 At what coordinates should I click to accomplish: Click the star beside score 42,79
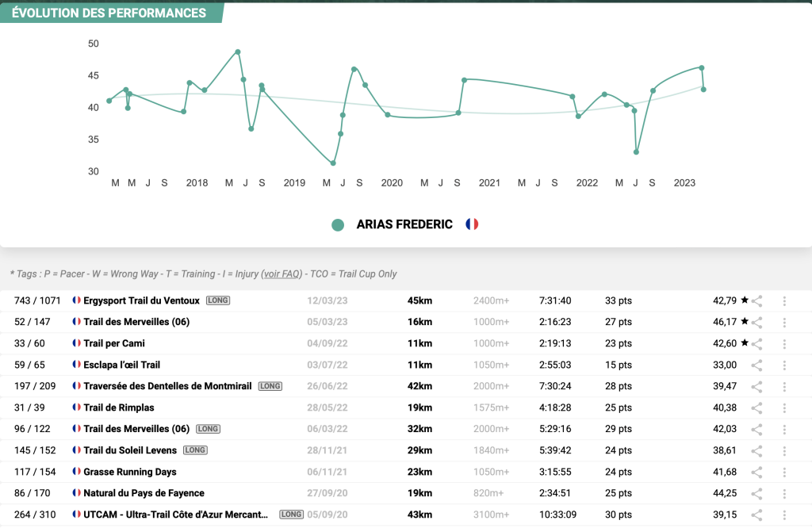tap(744, 301)
